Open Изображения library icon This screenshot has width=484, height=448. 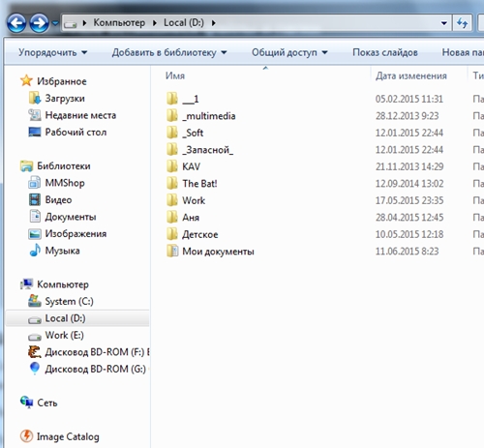click(35, 234)
